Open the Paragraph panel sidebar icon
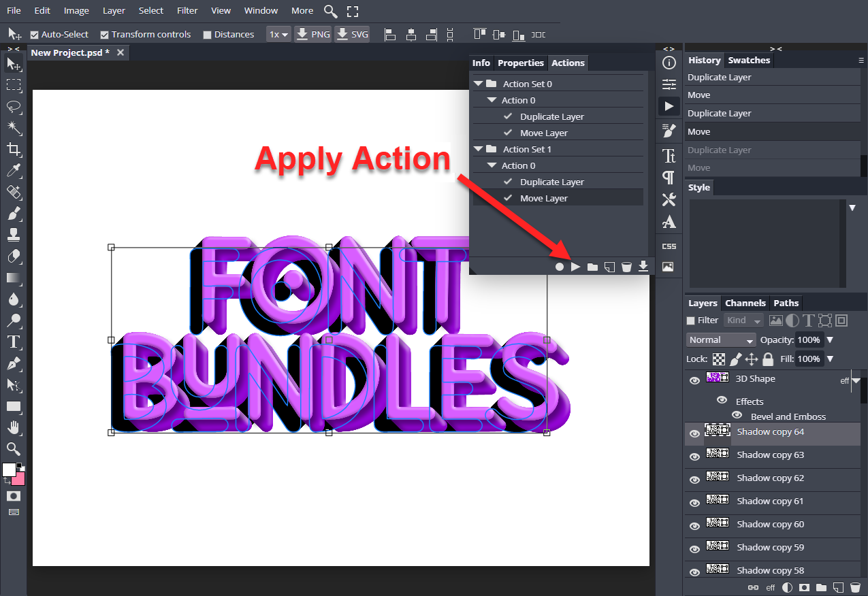This screenshot has width=868, height=596. [669, 178]
